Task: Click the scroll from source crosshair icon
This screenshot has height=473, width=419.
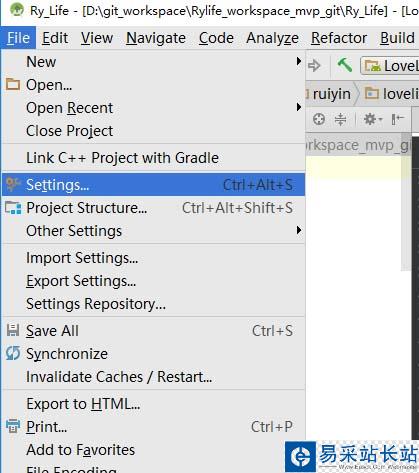Action: pyautogui.click(x=319, y=119)
